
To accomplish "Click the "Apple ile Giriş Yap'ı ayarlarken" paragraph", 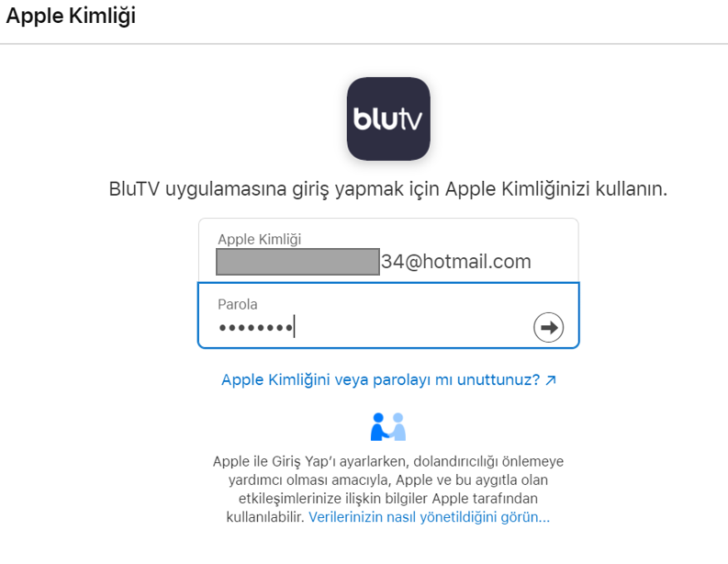I will (x=388, y=490).
